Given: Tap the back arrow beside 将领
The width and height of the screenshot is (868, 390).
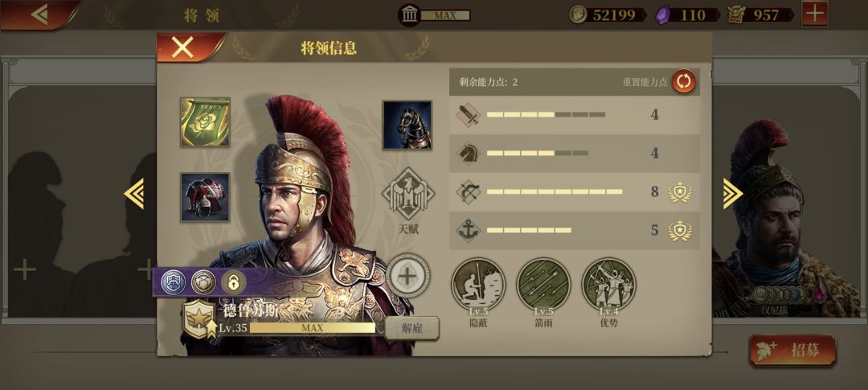Looking at the screenshot, I should (40, 14).
